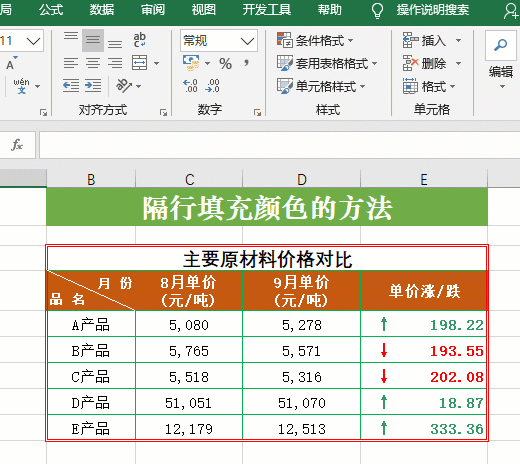Screen dimensions: 520x464
Task: Toggle wrap text button
Action: click(139, 40)
